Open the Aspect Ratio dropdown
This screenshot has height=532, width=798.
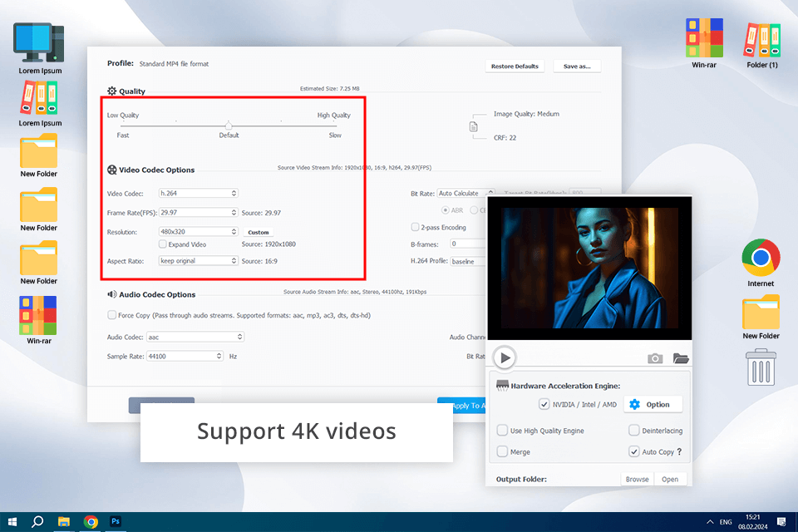tap(198, 261)
